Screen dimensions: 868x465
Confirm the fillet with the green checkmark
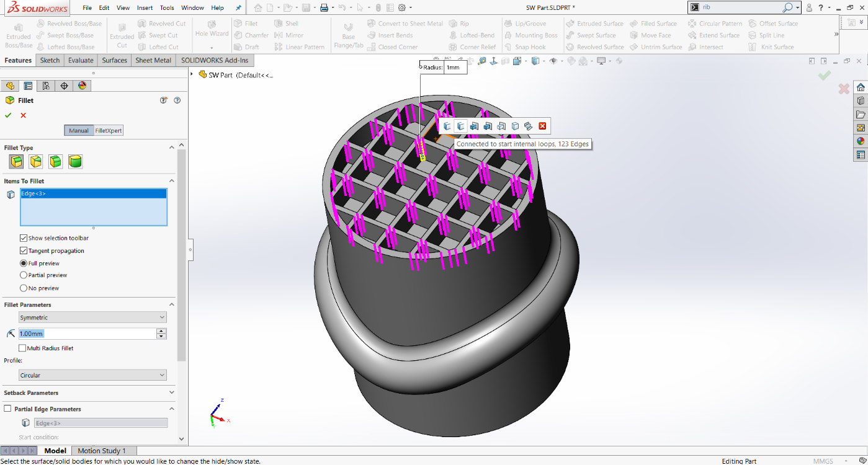pos(8,115)
